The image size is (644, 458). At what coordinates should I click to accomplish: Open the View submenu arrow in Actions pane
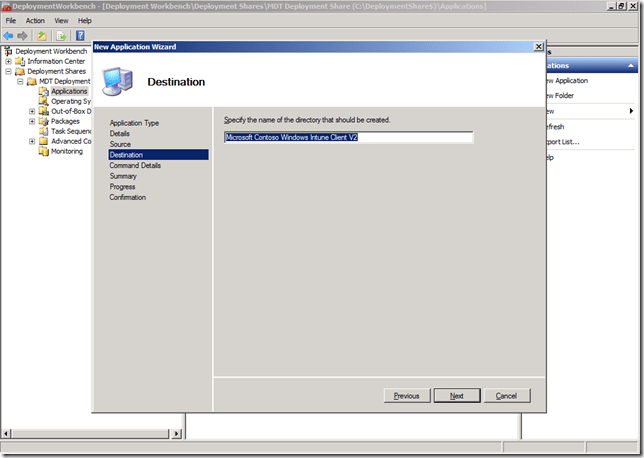[x=631, y=111]
